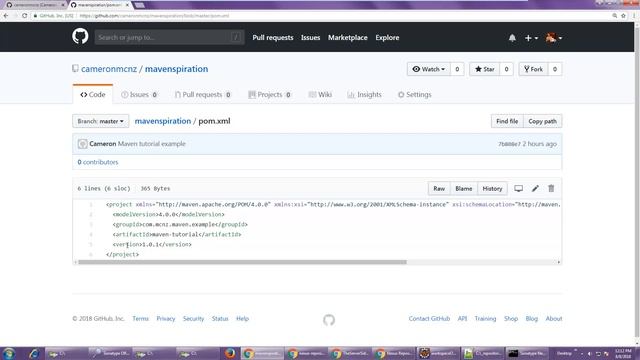
Task: Open Explore in the header
Action: (387, 38)
